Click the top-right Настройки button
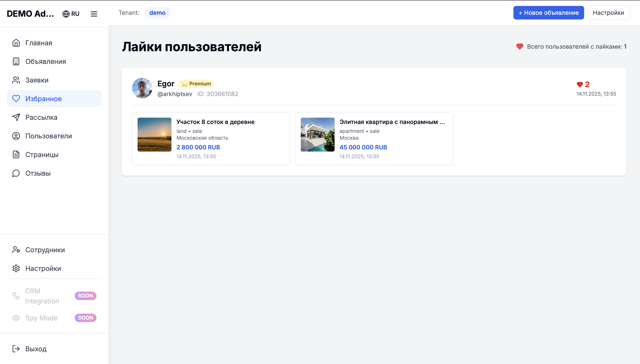Viewport: 640px width, 364px height. coord(608,13)
